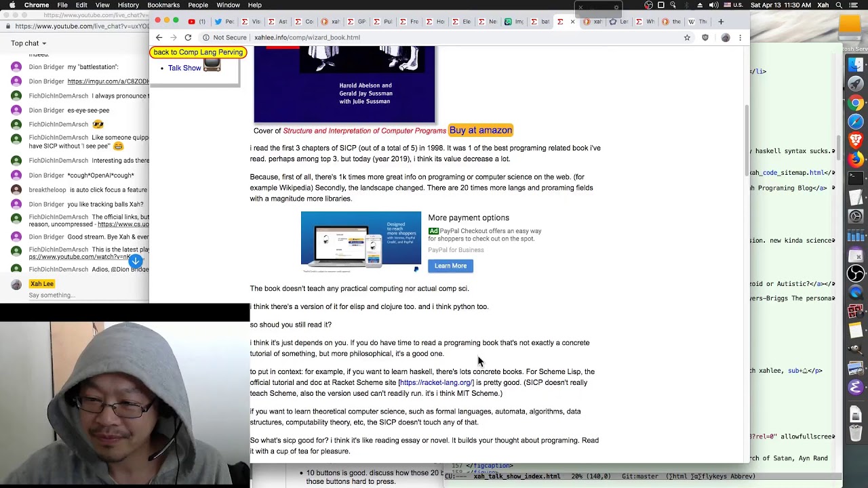Open the Edit menu
Viewport: 868px width, 488px height.
coord(81,5)
